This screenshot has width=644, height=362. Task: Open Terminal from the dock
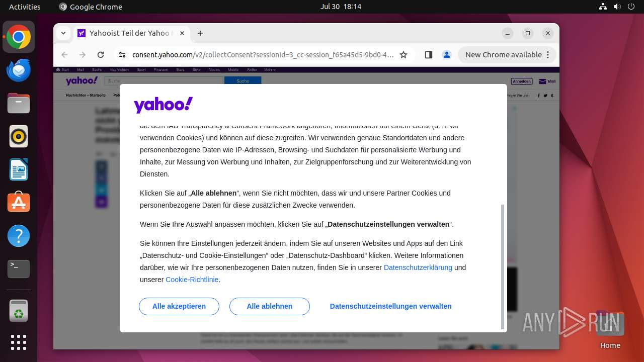tap(19, 269)
